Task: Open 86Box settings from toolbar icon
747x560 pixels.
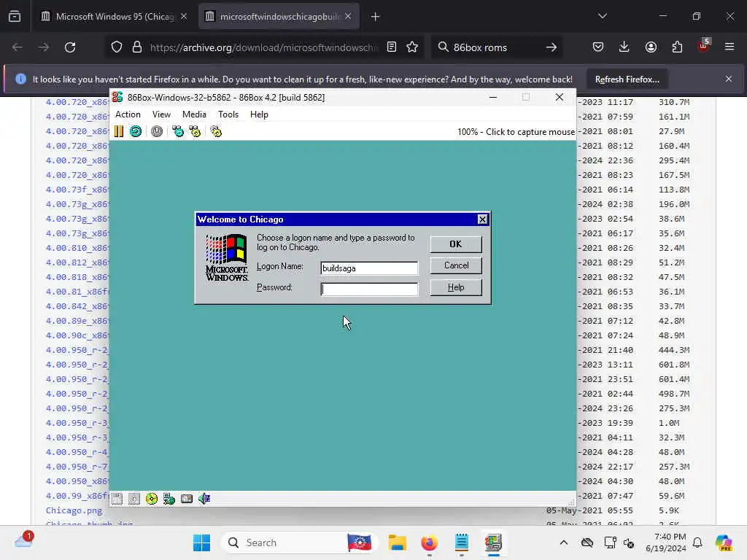Action: click(x=216, y=131)
